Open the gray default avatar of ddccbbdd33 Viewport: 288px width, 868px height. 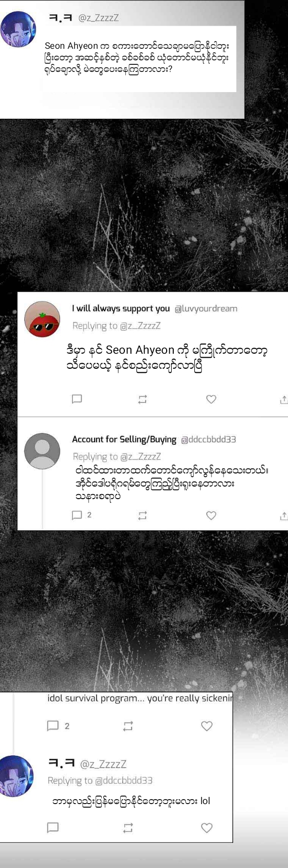click(x=42, y=451)
